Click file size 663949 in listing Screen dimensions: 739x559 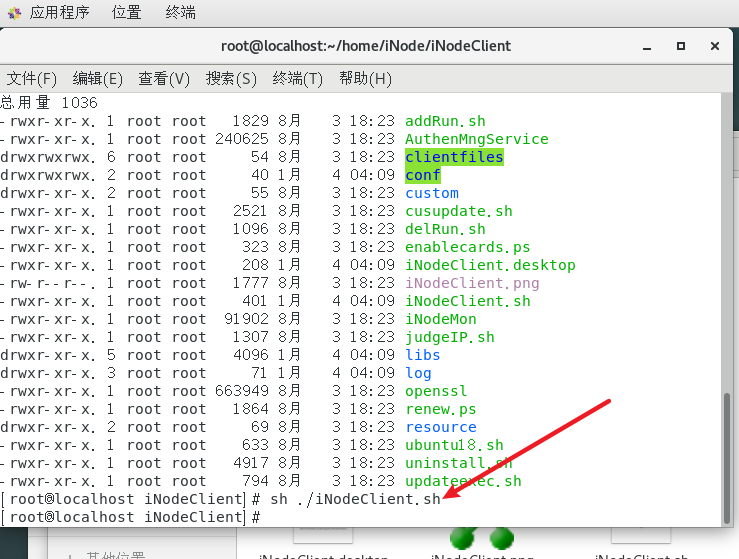coord(242,391)
